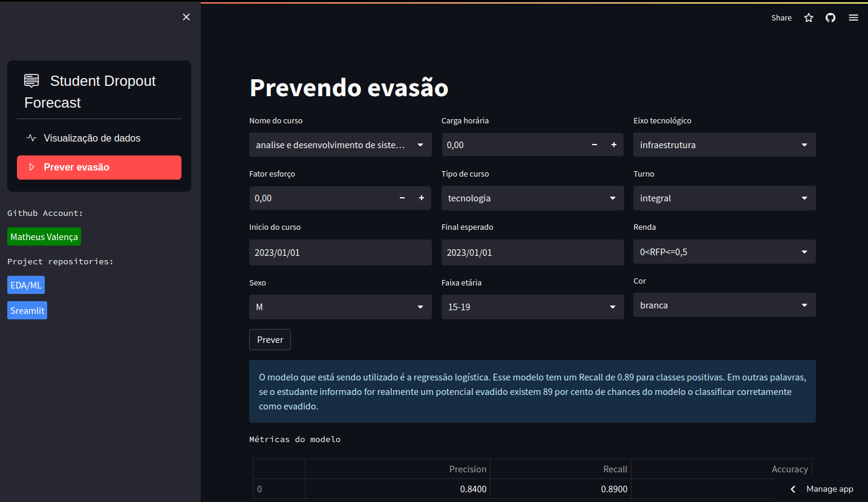This screenshot has width=868, height=502.
Task: Increment Carga horária with the plus stepper
Action: click(613, 145)
